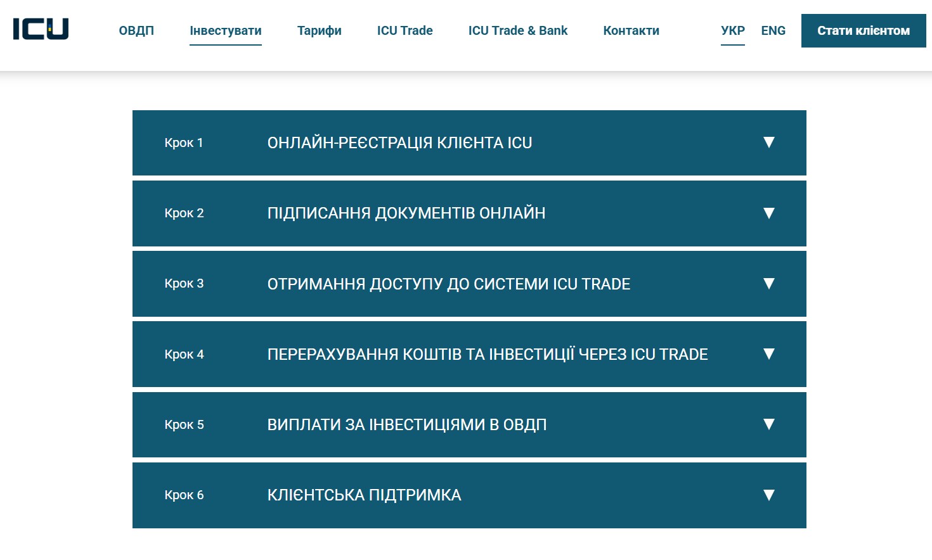The width and height of the screenshot is (932, 560).
Task: Click the Крок 5 label
Action: click(184, 424)
